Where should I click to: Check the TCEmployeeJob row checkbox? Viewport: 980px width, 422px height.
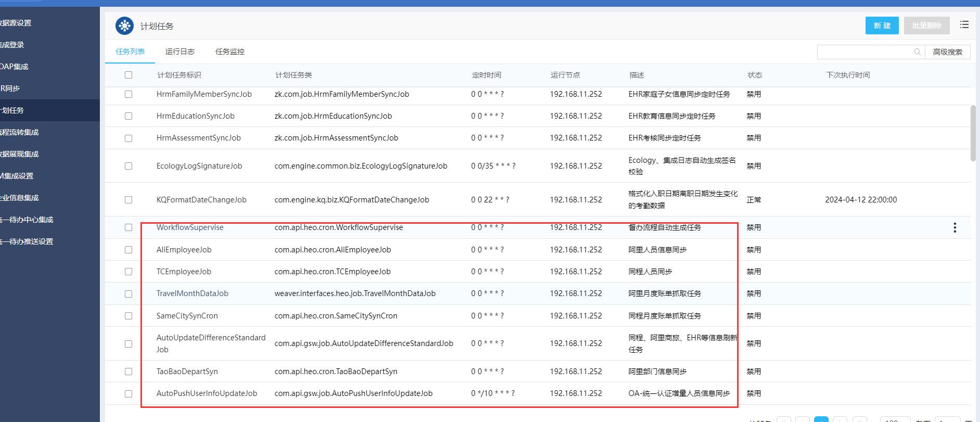pyautogui.click(x=128, y=272)
